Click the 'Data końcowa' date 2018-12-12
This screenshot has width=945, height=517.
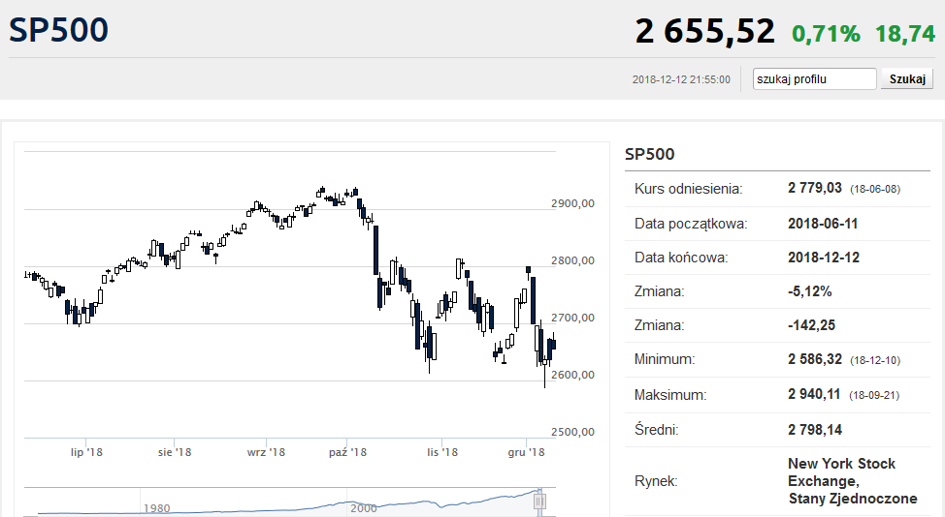(824, 257)
